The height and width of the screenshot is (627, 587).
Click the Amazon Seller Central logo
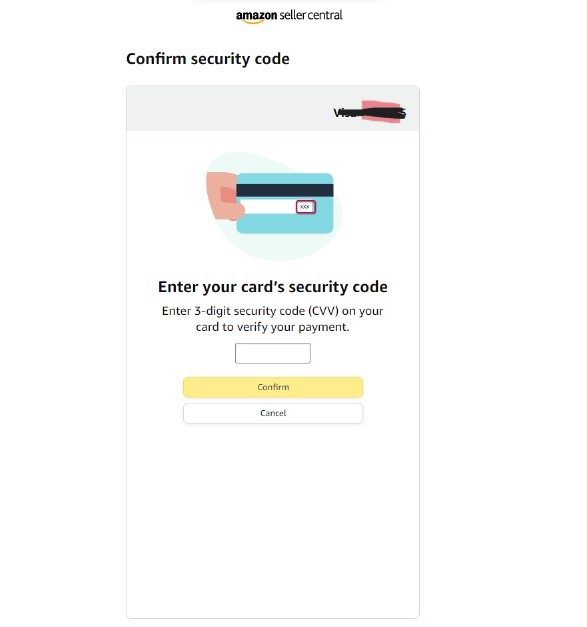click(x=289, y=16)
